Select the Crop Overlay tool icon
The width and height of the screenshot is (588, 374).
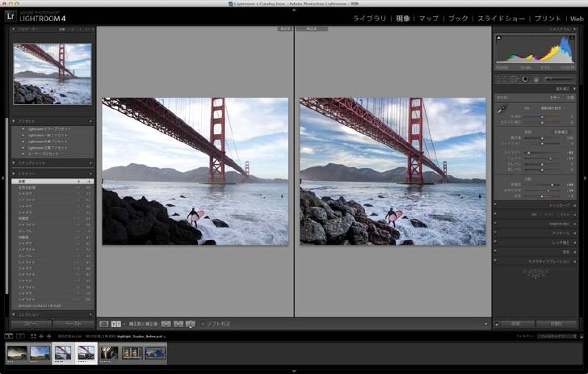tap(502, 79)
